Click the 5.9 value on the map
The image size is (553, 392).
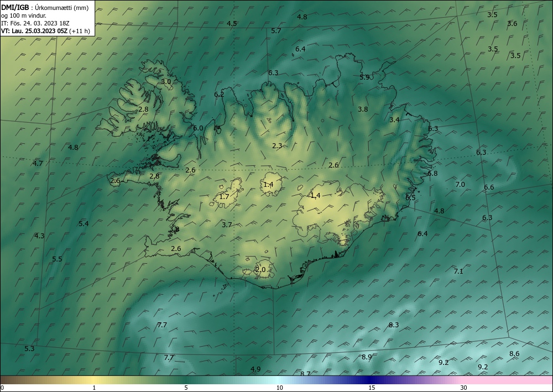tap(364, 77)
